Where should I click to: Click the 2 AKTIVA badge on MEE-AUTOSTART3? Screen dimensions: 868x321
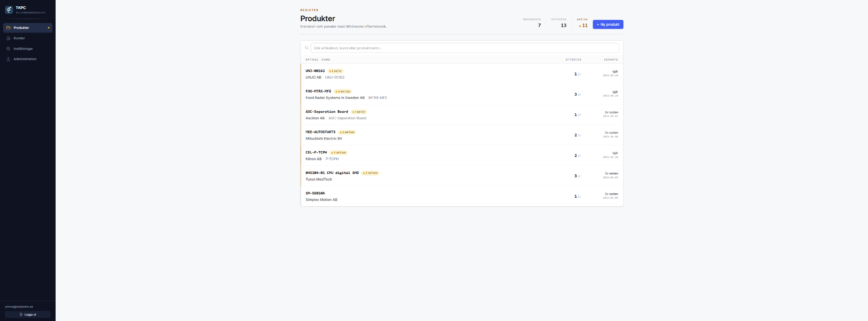coord(347,132)
